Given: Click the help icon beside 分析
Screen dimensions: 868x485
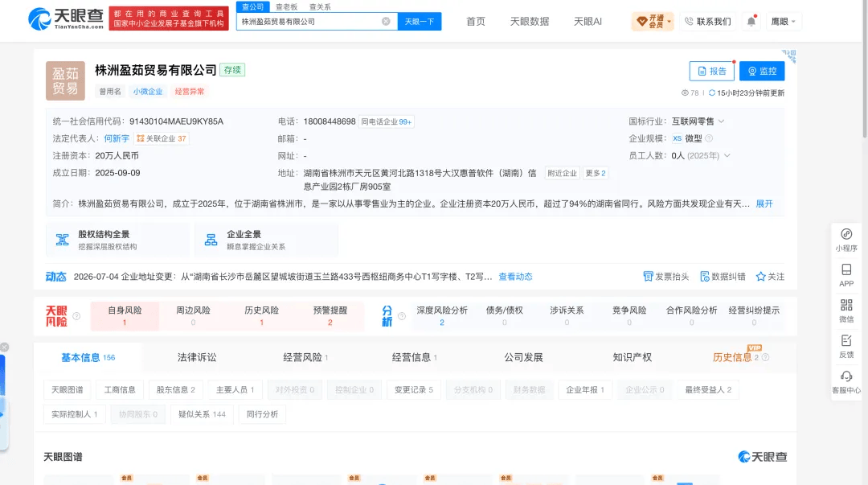Looking at the screenshot, I should [x=402, y=316].
